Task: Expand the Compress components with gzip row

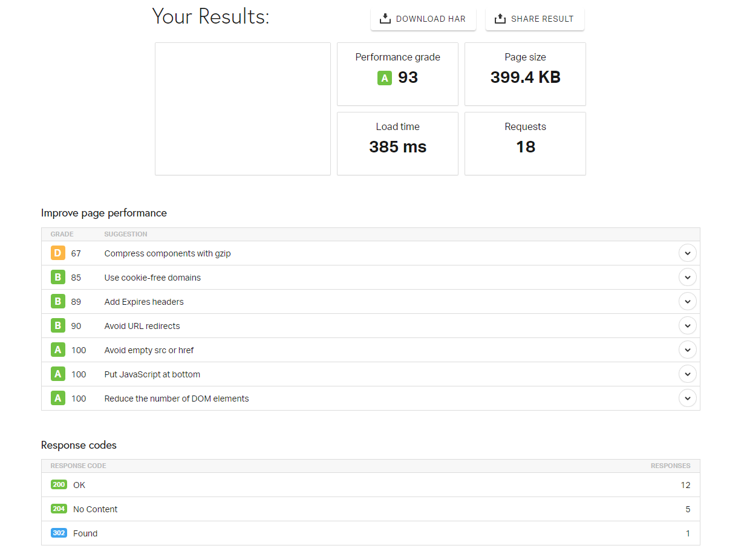Action: pos(687,253)
